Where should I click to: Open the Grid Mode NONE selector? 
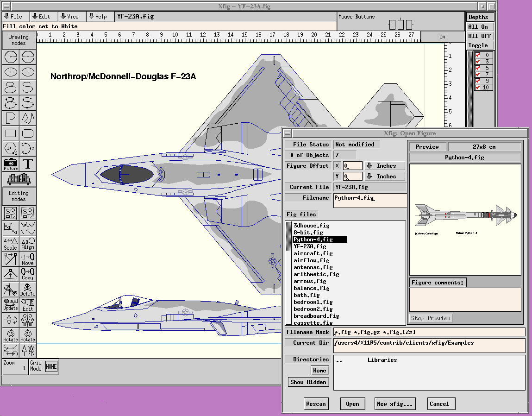coord(51,366)
